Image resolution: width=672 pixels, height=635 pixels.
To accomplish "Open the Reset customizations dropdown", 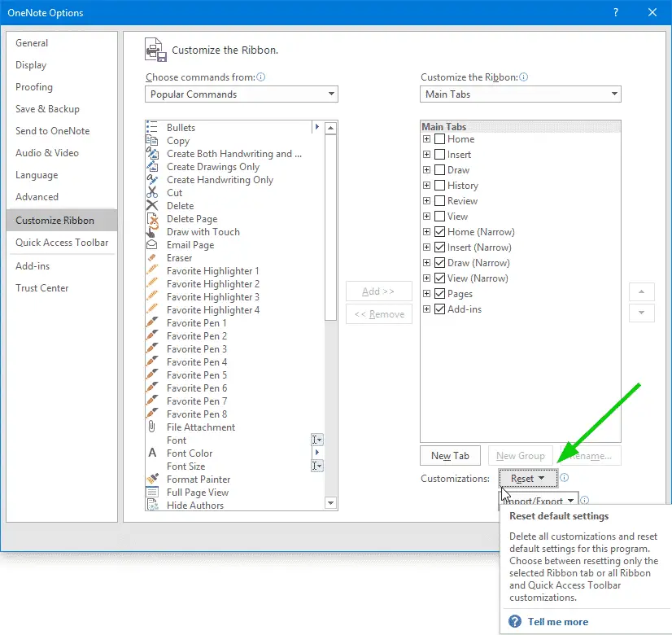I will 528,478.
